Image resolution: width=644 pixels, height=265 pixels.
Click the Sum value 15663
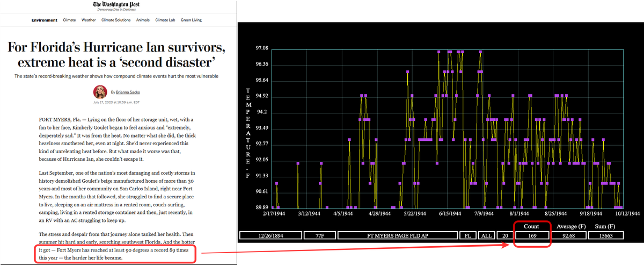(x=606, y=235)
